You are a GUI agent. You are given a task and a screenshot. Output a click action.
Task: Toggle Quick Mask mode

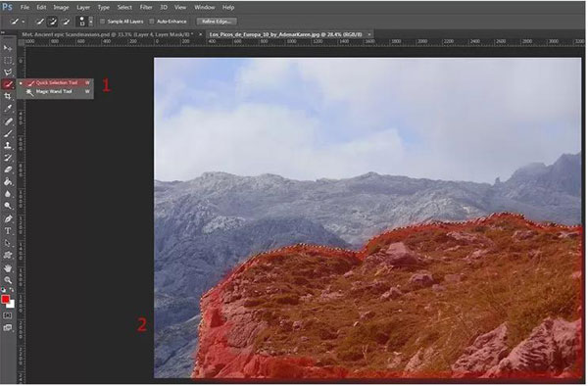tap(8, 315)
